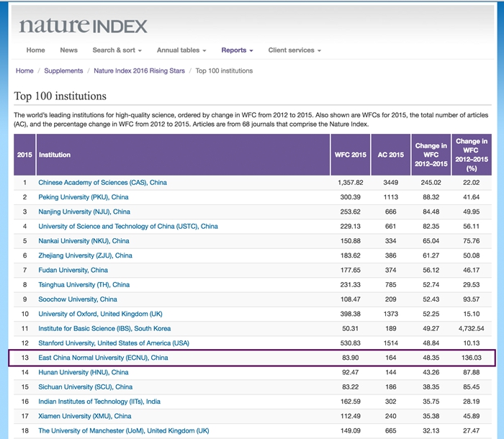Open Nature Index 2016 Rising Stars breadcrumb
This screenshot has width=504, height=439.
click(x=140, y=71)
